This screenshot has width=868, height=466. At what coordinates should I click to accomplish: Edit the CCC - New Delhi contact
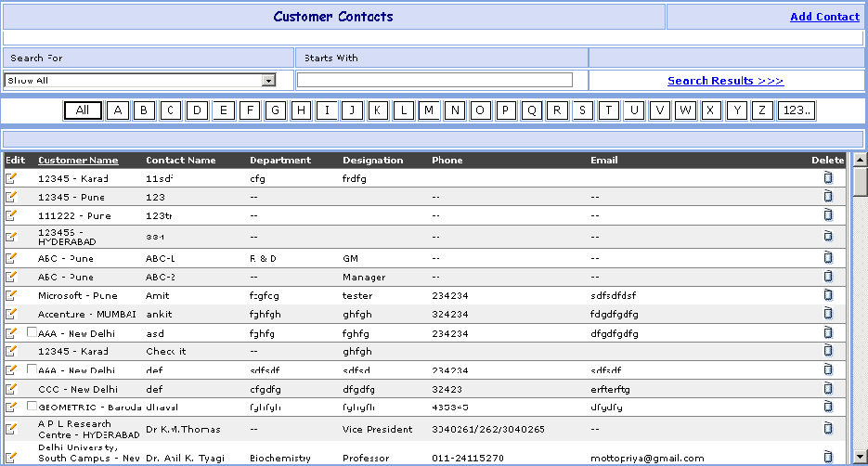pyautogui.click(x=11, y=389)
